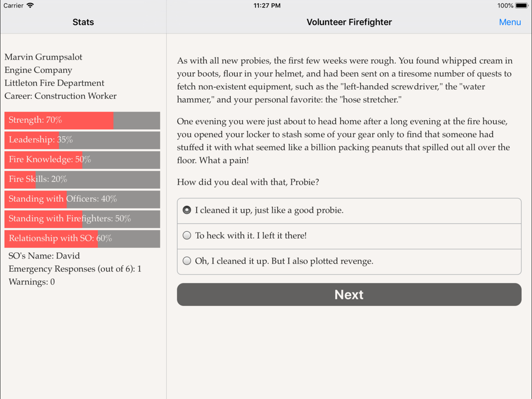Click the Emergency Responses counter text
532x399 pixels.
tap(75, 269)
